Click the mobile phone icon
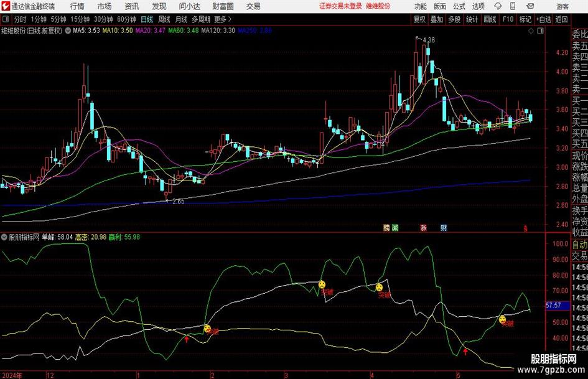Viewport: 588px width, 379px height. [x=513, y=6]
